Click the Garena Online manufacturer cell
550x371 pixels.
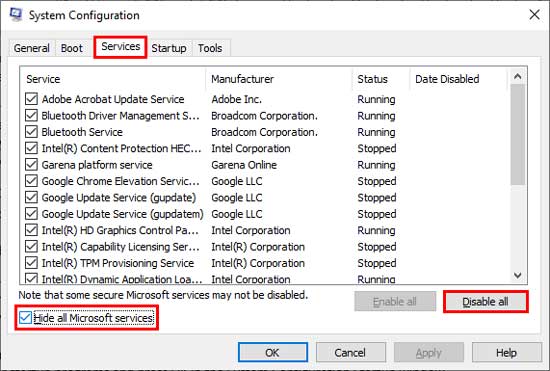(x=244, y=165)
